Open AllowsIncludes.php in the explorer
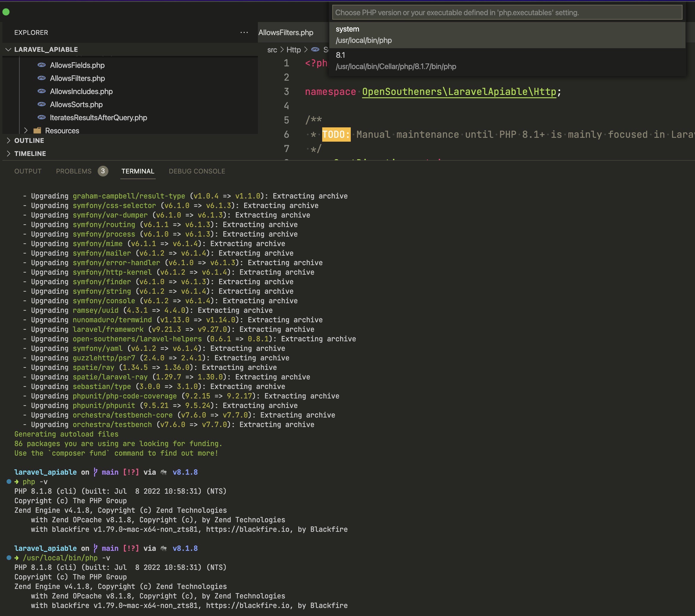The height and width of the screenshot is (616, 695). [81, 91]
